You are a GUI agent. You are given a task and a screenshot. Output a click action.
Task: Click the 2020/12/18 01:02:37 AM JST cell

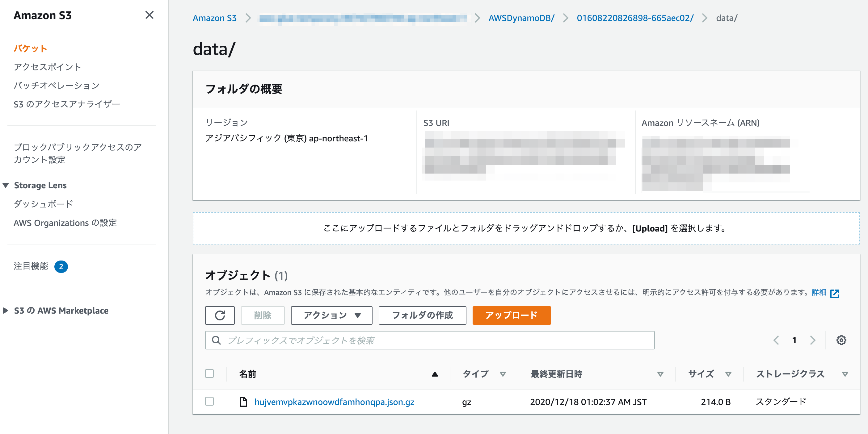point(588,402)
